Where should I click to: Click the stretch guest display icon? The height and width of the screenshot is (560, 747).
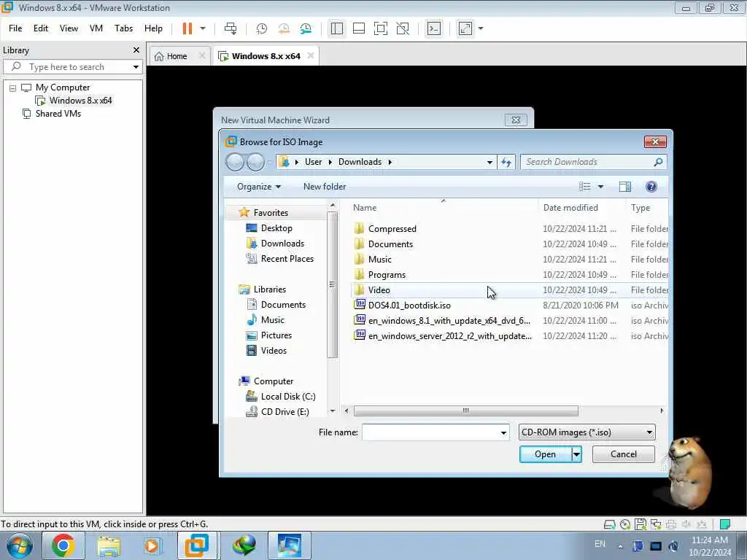tap(465, 28)
